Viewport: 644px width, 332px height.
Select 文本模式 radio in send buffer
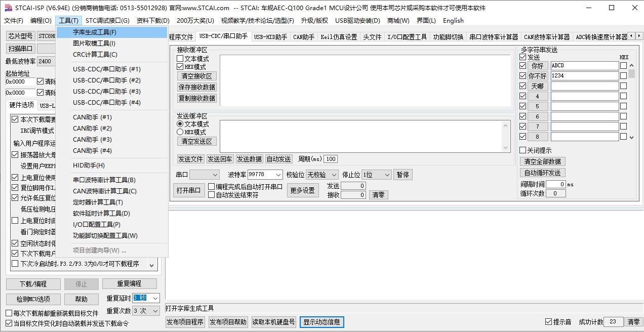coord(180,124)
